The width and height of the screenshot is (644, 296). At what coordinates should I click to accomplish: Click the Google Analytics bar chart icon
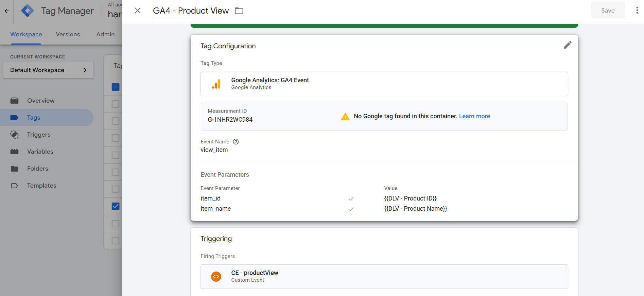click(x=216, y=84)
